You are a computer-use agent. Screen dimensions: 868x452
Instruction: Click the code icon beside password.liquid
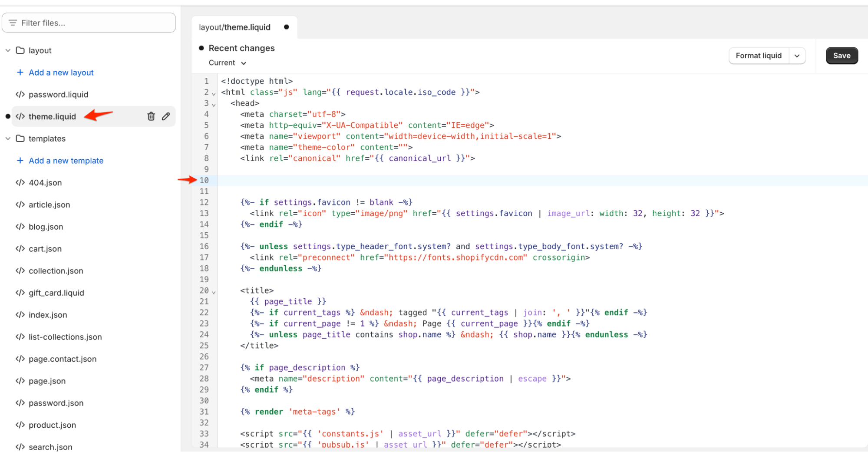20,94
